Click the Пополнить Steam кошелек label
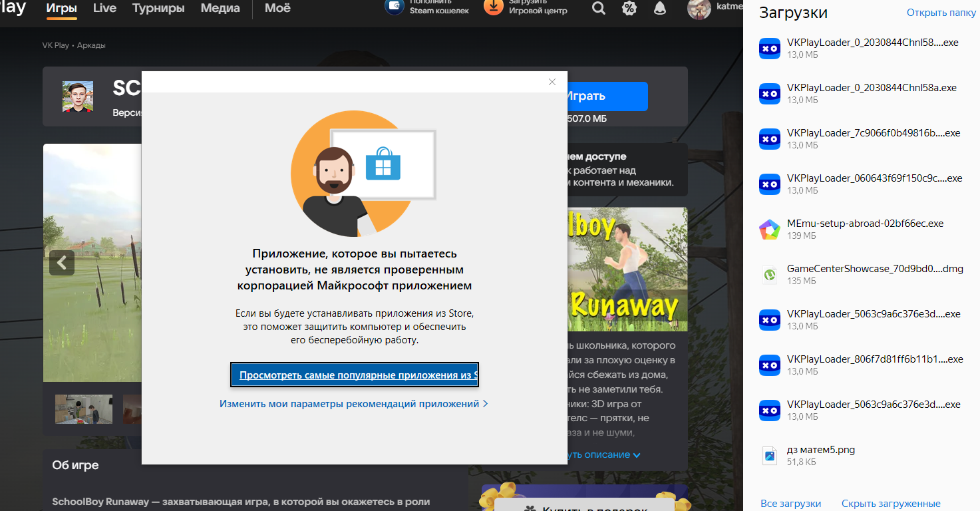Viewport: 980px width, 511px height. pyautogui.click(x=439, y=7)
